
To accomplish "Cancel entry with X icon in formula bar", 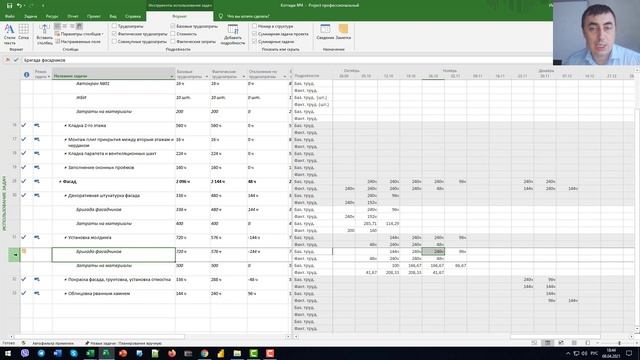I will [x=7, y=60].
